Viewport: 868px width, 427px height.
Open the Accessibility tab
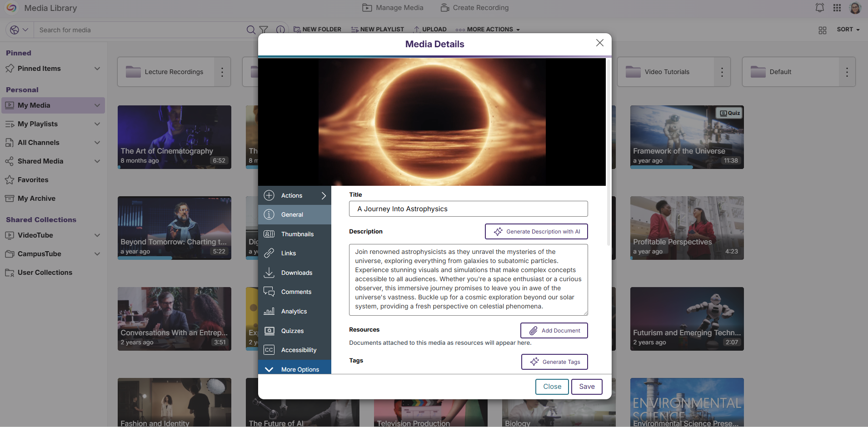pyautogui.click(x=294, y=350)
